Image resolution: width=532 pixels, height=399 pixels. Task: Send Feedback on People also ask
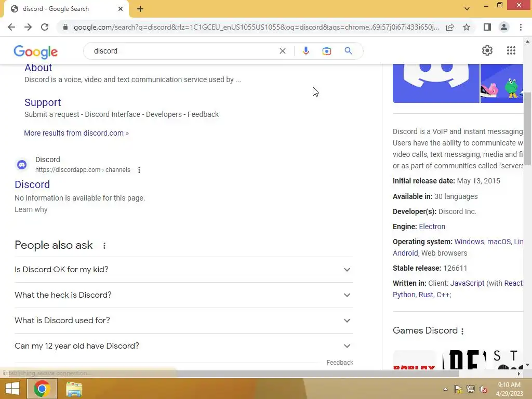(340, 363)
